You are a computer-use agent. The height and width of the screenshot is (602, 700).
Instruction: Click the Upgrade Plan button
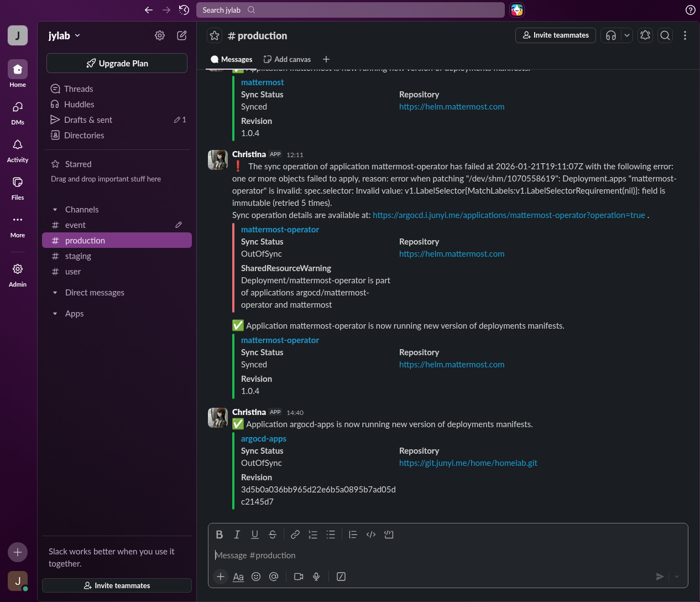[x=117, y=63]
